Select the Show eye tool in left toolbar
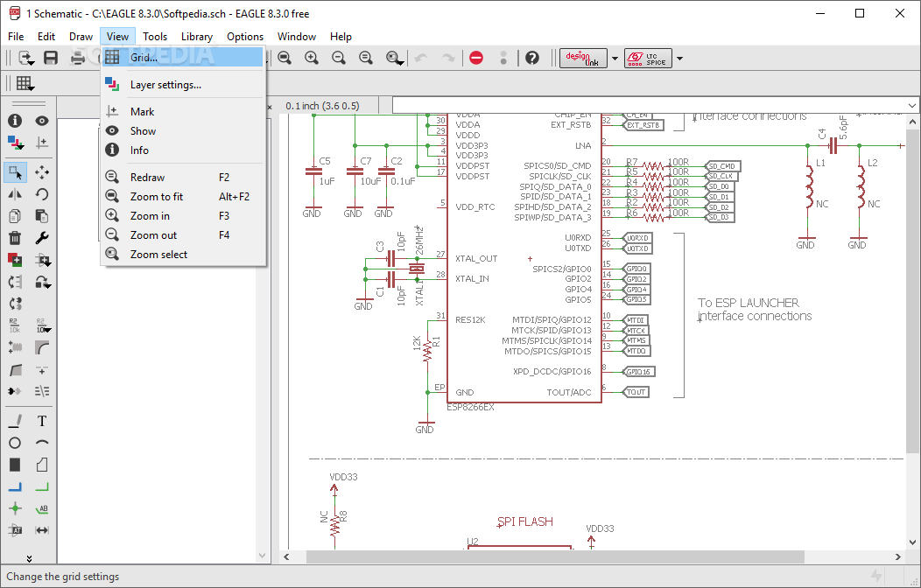This screenshot has width=921, height=588. 42,121
